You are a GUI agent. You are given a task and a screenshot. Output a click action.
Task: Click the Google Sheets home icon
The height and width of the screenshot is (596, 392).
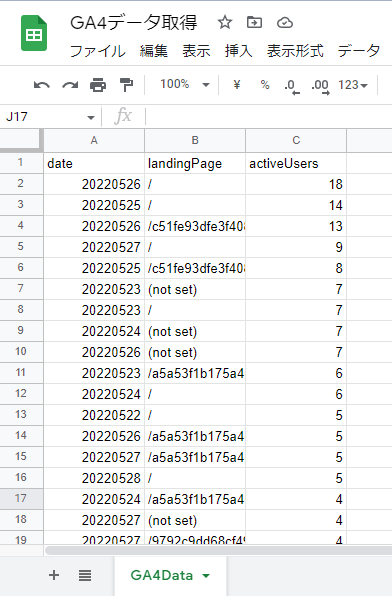pos(34,33)
